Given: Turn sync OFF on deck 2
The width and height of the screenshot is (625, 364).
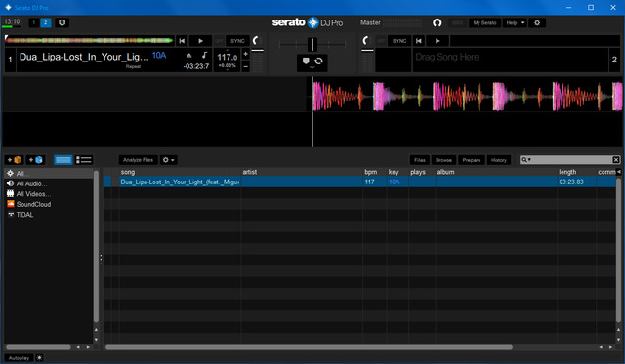Looking at the screenshot, I should pyautogui.click(x=381, y=41).
